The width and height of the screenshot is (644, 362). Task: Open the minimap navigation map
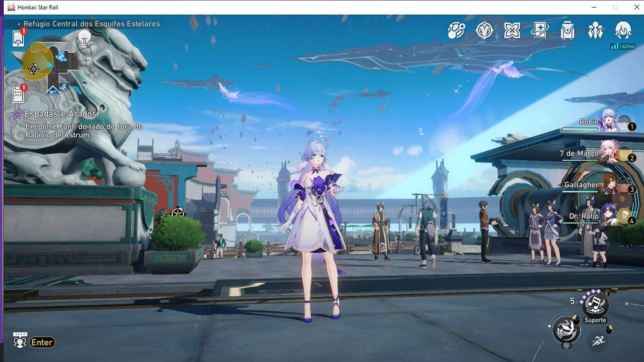point(48,64)
